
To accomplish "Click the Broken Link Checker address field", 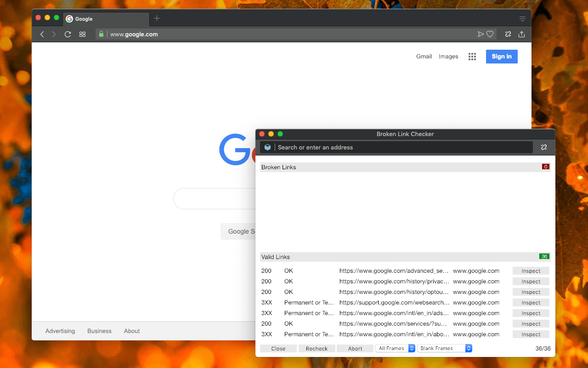I will coord(396,147).
